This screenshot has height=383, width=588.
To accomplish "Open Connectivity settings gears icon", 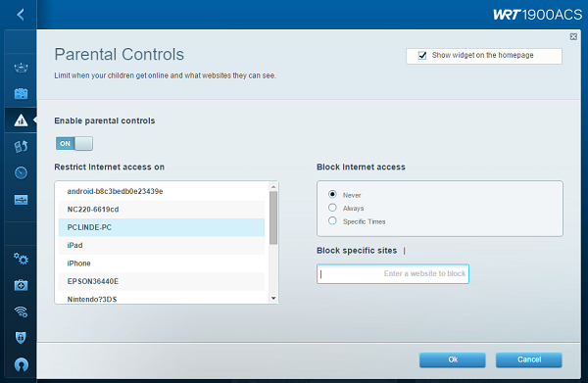I will pyautogui.click(x=21, y=259).
